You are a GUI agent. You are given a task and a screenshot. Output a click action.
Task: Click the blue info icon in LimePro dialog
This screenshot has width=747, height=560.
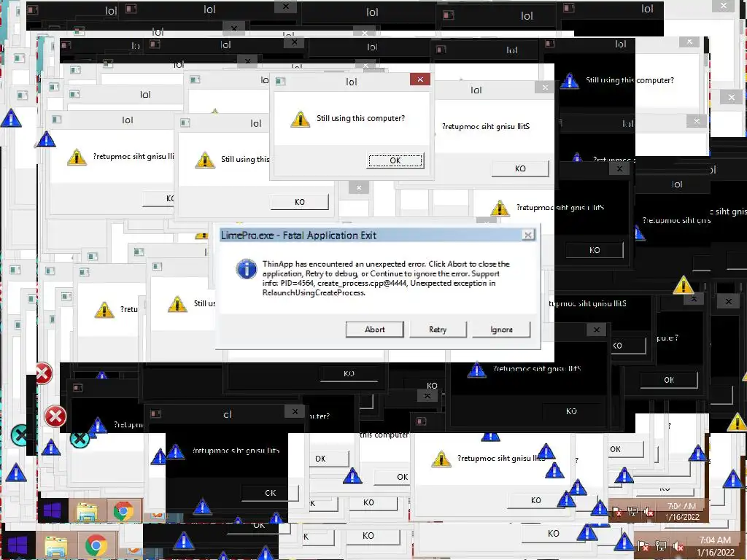coord(247,268)
